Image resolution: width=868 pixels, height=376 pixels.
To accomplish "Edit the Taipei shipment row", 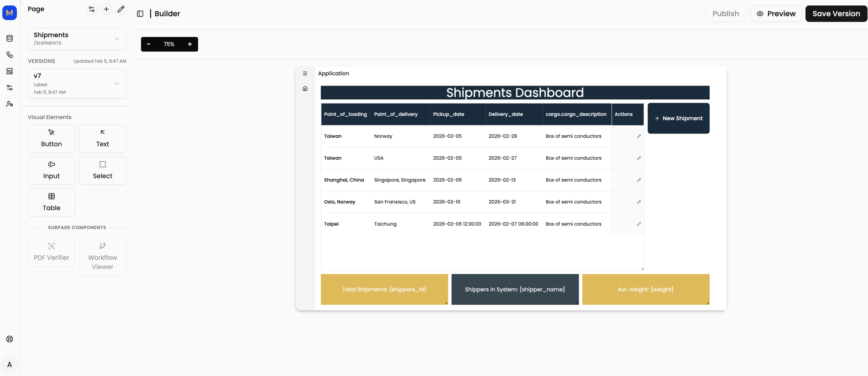I will click(639, 224).
